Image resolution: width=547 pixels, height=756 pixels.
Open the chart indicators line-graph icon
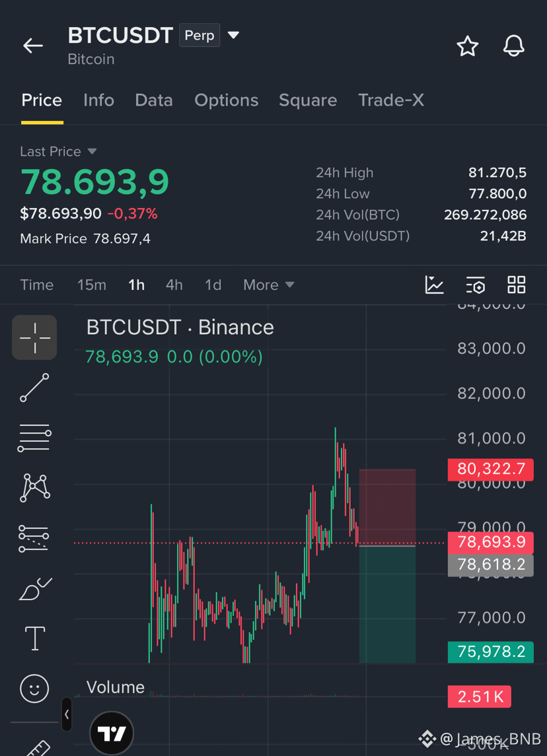coord(434,285)
